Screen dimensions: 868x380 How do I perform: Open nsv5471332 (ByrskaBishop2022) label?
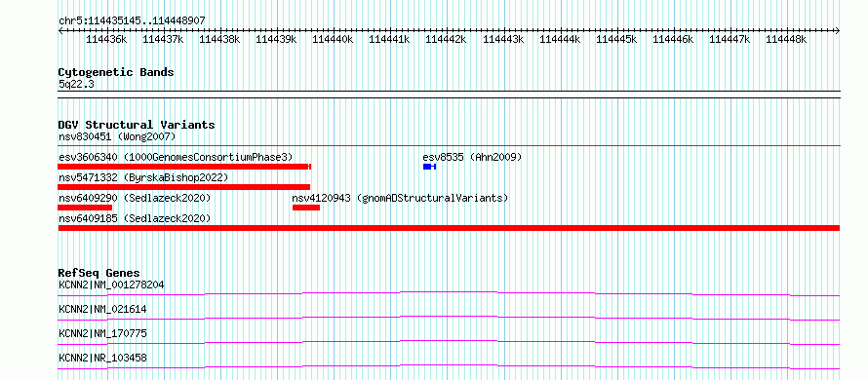pos(143,177)
